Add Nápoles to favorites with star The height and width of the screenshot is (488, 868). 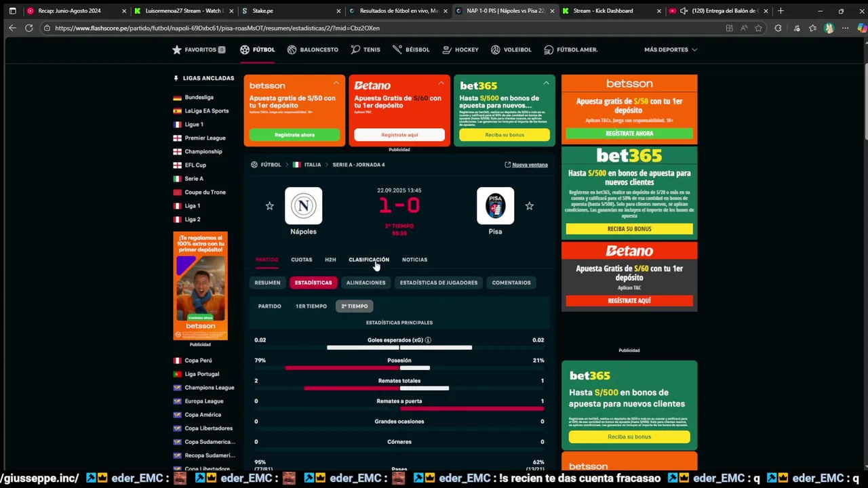tap(269, 206)
